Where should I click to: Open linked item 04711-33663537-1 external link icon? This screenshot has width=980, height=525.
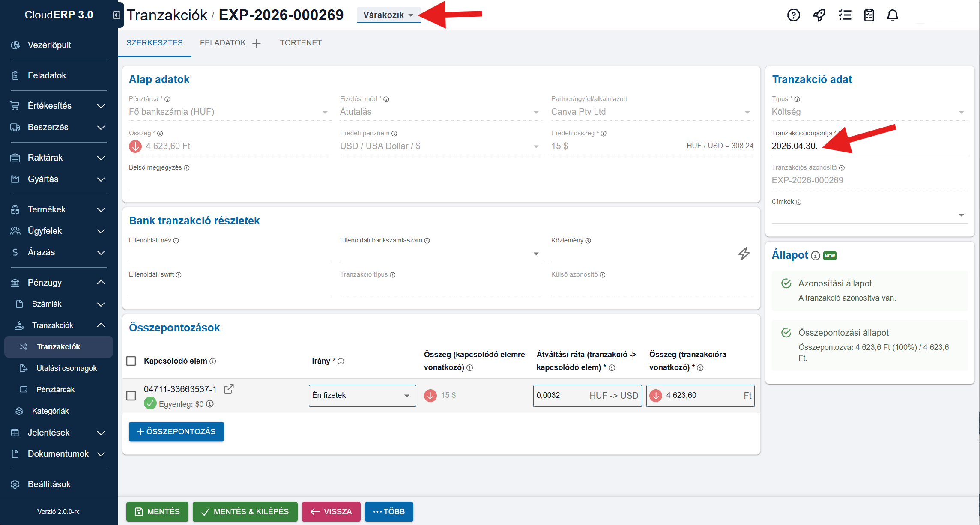coord(229,389)
